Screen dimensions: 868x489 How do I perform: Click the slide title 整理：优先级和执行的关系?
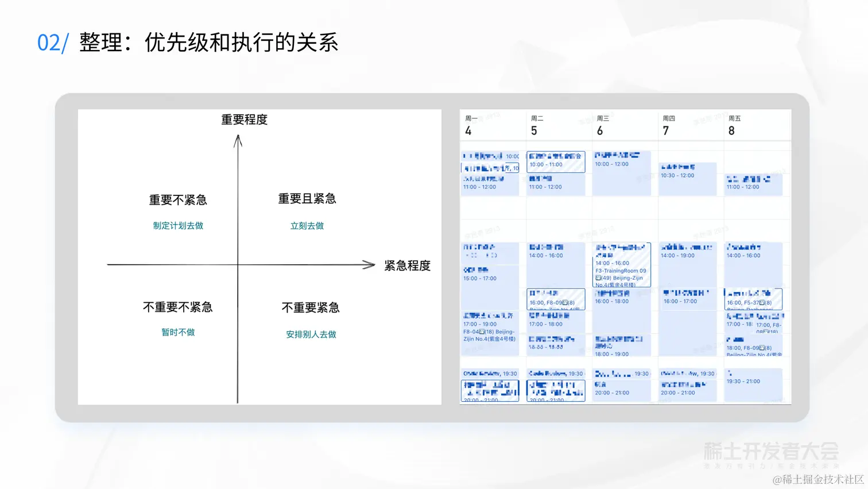tap(208, 43)
